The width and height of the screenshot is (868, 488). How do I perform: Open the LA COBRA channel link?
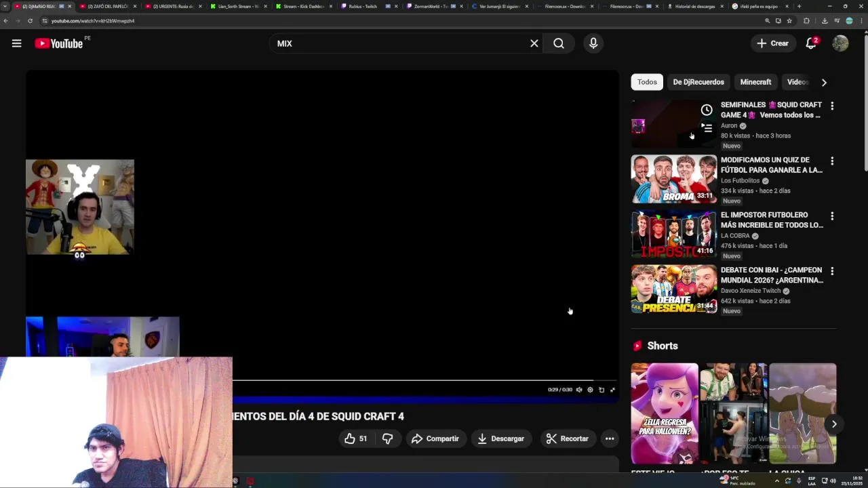[x=735, y=236]
